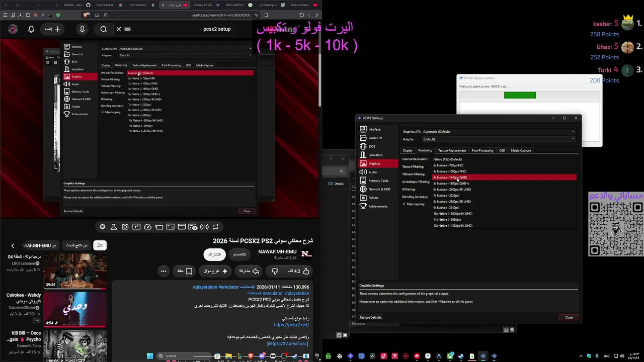
Task: Open Memory Cards category in PCSX2 Settings
Action: point(378,180)
